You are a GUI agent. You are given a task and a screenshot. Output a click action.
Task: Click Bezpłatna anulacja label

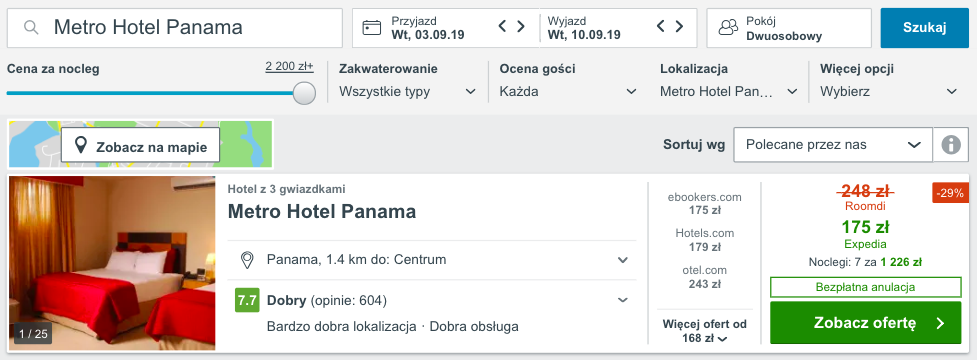point(865,287)
